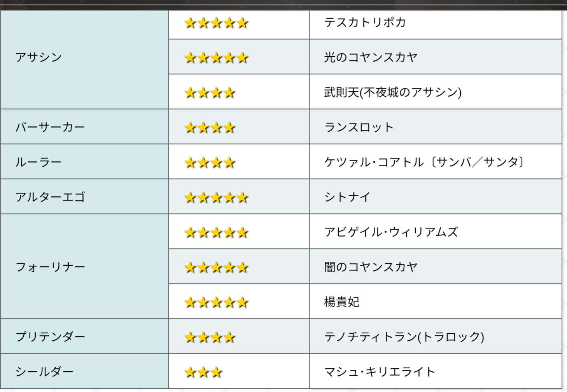Click the five-star rating beside テスカトリポカ
Image resolution: width=567 pixels, height=392 pixels.
[x=216, y=23]
